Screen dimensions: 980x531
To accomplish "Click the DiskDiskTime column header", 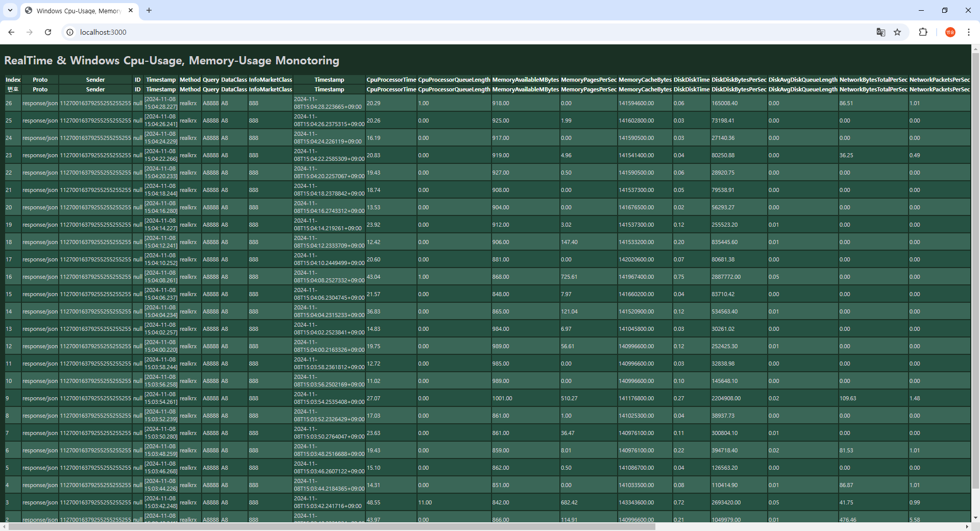I will click(x=692, y=80).
